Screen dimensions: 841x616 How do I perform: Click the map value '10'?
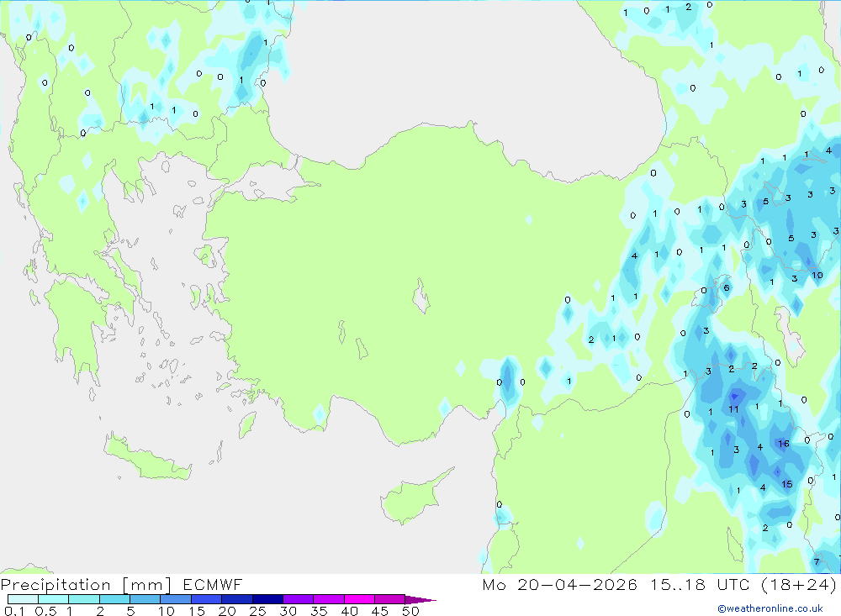coord(817,275)
